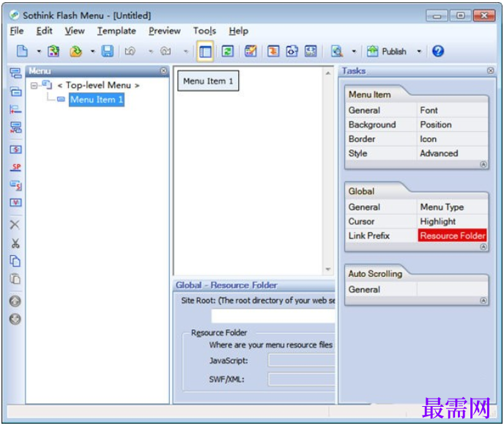Click the fit-to-window expand arrows toolbar icon
This screenshot has width=504, height=431.
[311, 51]
